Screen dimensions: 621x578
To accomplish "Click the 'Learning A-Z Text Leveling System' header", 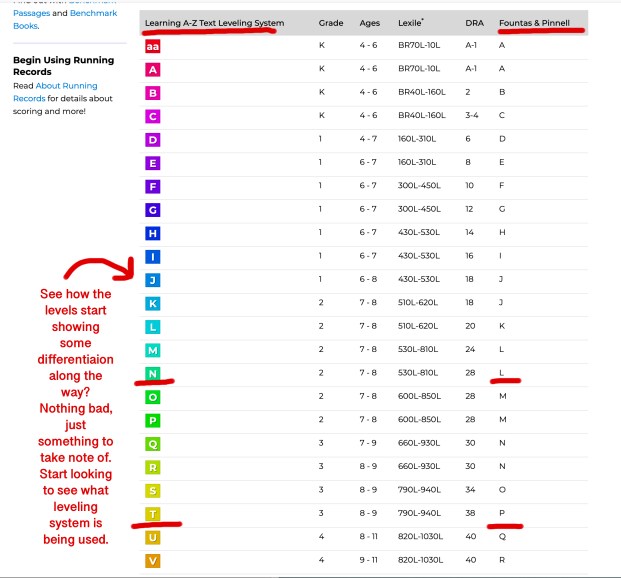I will [214, 22].
